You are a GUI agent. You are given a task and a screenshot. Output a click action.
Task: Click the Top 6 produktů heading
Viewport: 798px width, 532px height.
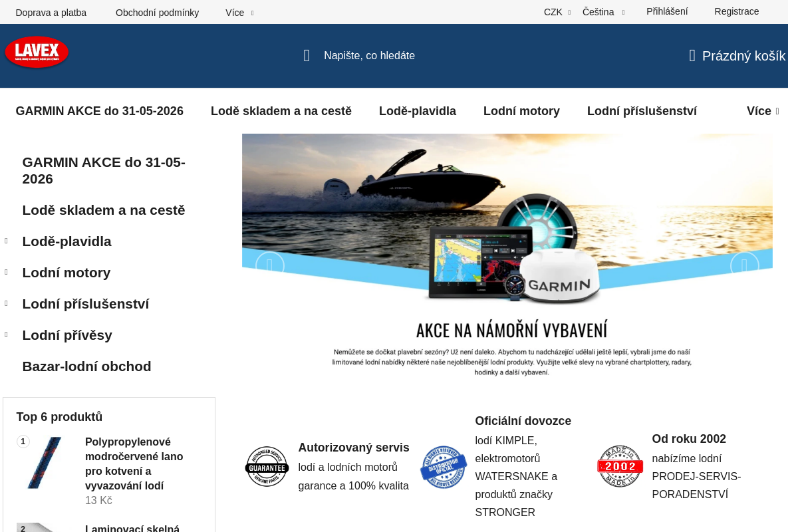(59, 417)
